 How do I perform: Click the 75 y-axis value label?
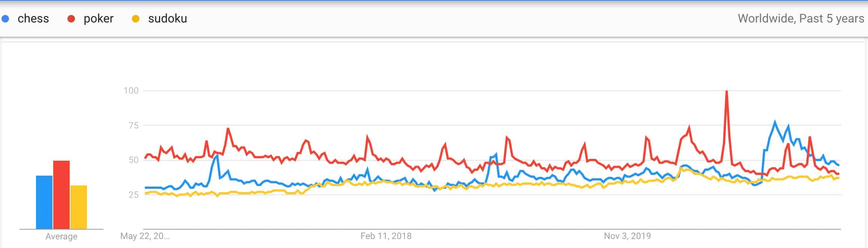(133, 125)
